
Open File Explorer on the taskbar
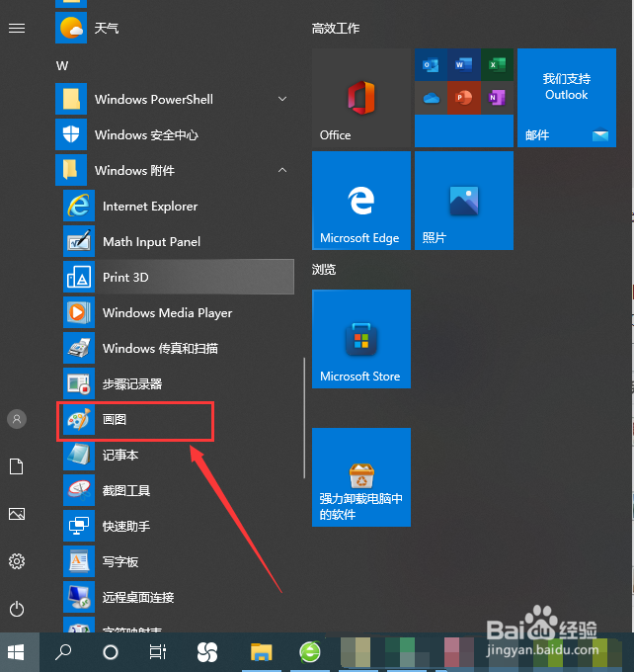[262, 652]
